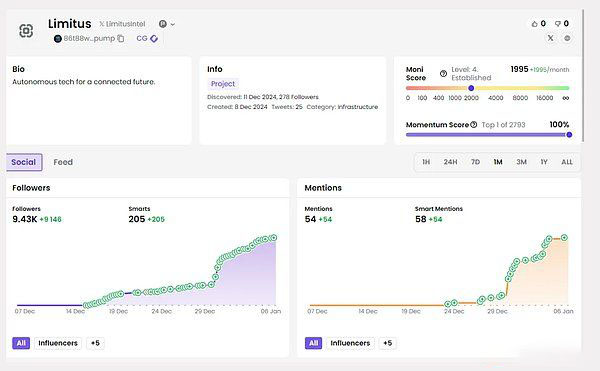Viewport: 600px width, 371px height.
Task: Open the X social profile icon
Action: tap(550, 38)
